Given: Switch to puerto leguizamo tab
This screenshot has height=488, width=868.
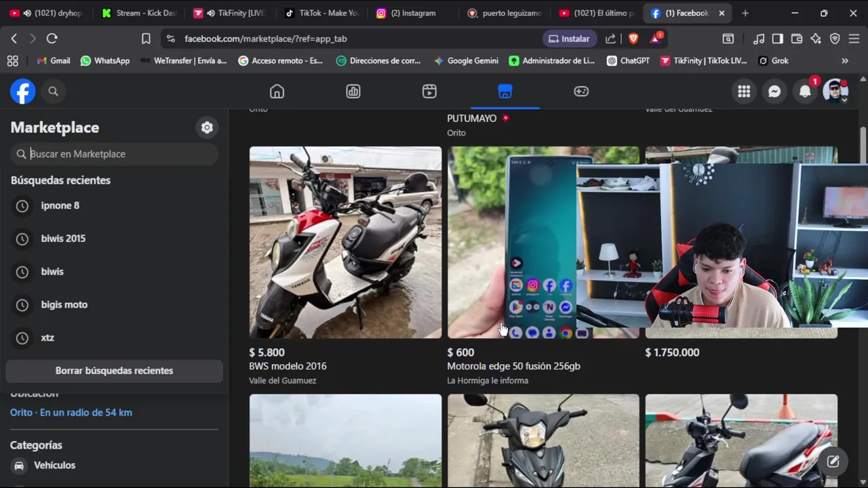Looking at the screenshot, I should (506, 13).
